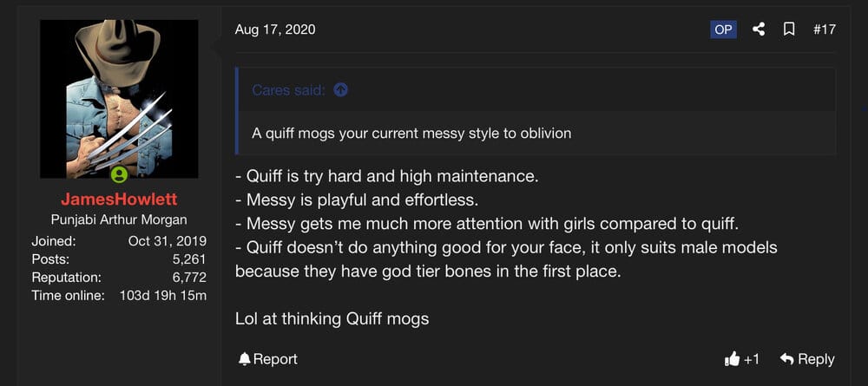Jump to quoted post via the up-arrow icon
The image size is (868, 386).
point(341,89)
